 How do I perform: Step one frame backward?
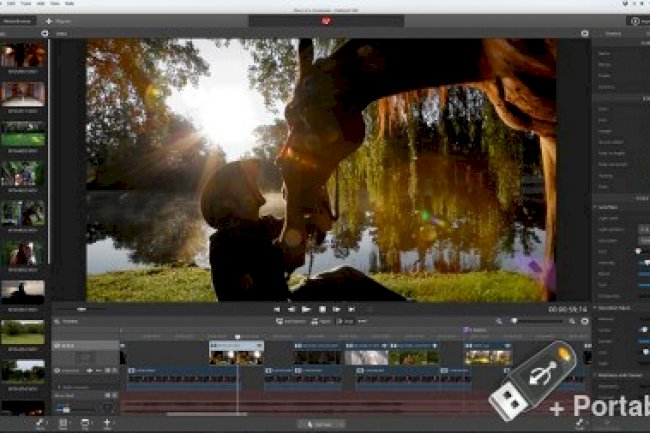(x=291, y=309)
